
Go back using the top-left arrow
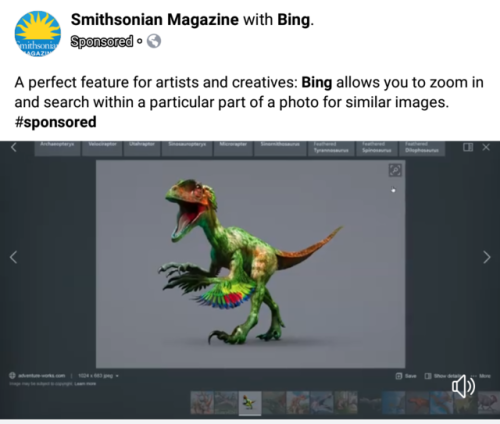click(x=13, y=147)
